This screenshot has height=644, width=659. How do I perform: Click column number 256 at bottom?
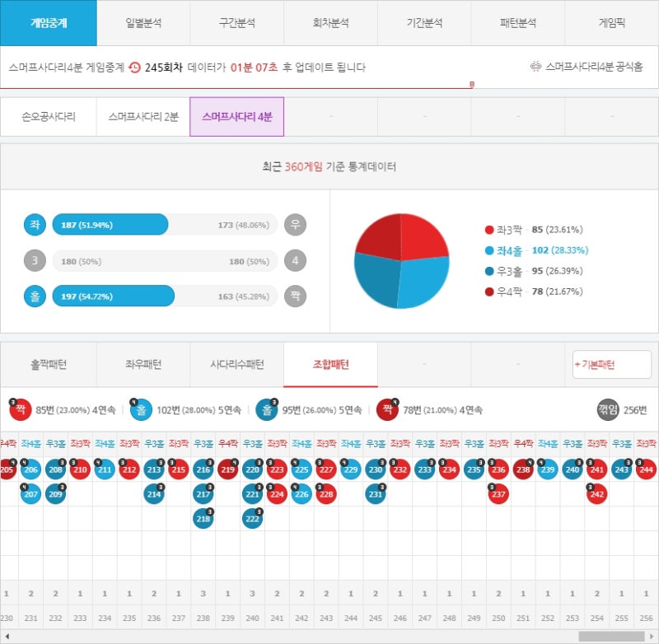click(x=646, y=618)
